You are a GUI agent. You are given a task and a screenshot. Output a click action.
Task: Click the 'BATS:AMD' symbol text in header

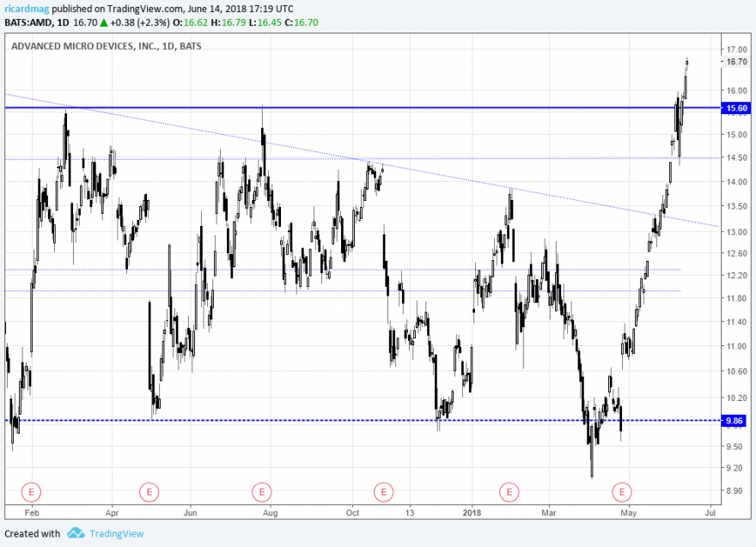[x=28, y=22]
